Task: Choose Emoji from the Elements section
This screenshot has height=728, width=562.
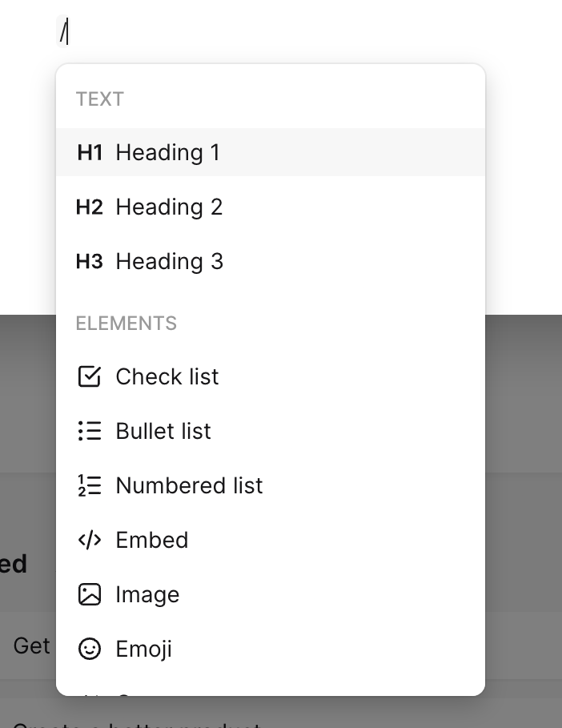Action: 143,649
